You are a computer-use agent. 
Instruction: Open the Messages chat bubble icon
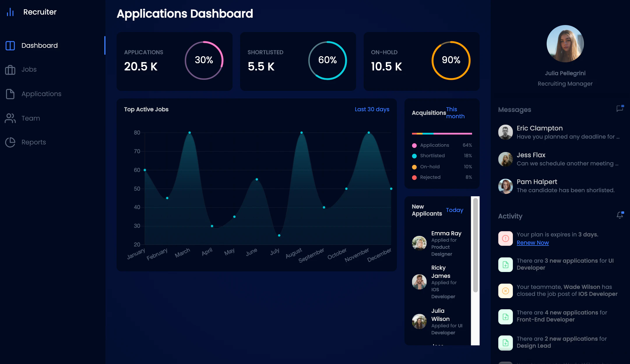point(620,108)
